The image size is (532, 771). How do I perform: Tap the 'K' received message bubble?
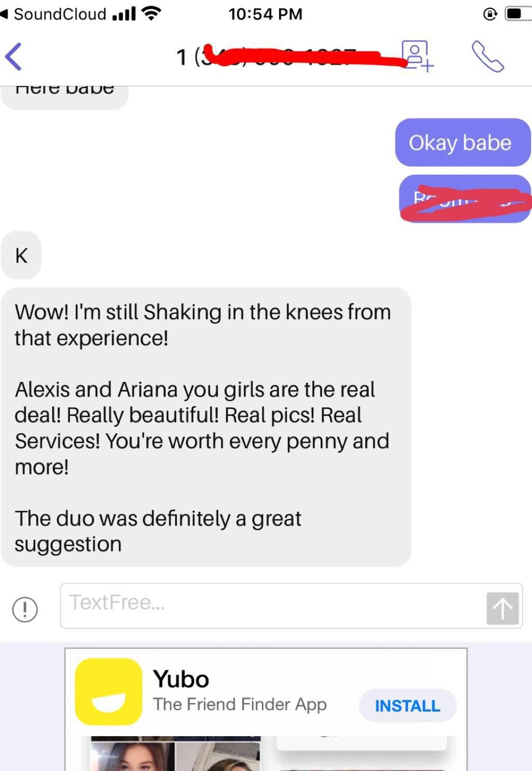21,255
